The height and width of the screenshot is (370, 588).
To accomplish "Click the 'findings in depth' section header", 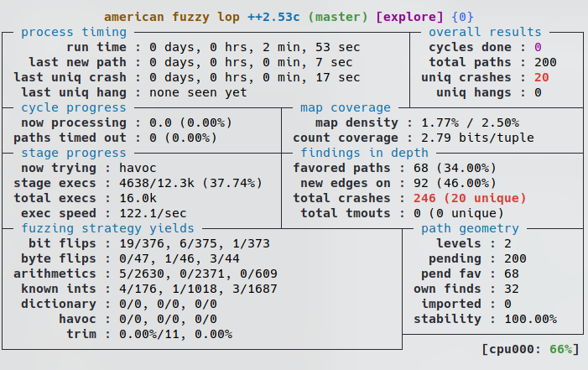I will (x=364, y=153).
